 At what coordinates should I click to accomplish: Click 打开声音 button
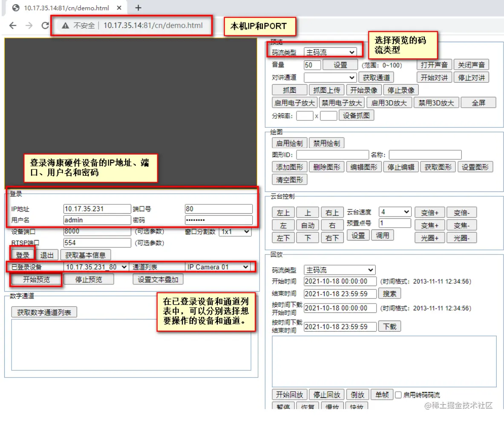(x=434, y=65)
